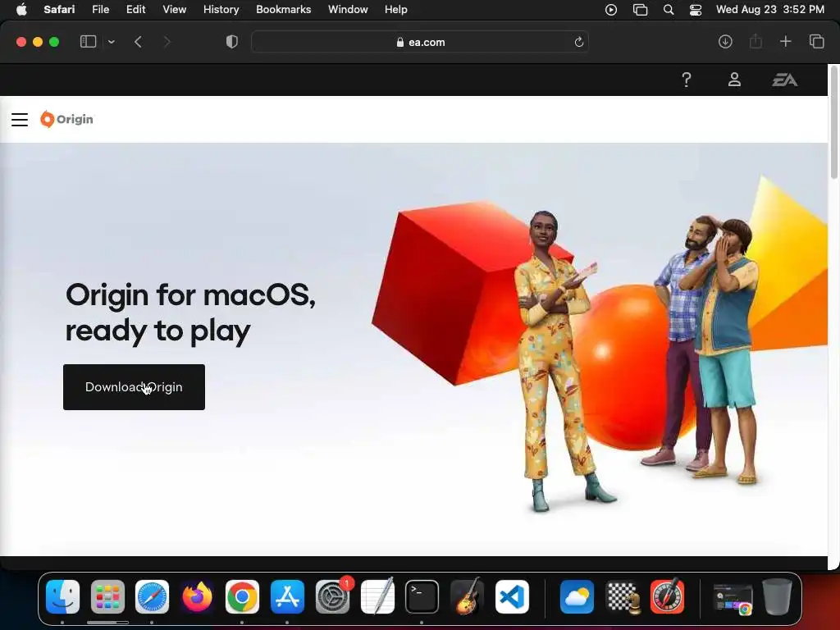Open the File menu
The width and height of the screenshot is (840, 630).
pos(101,10)
